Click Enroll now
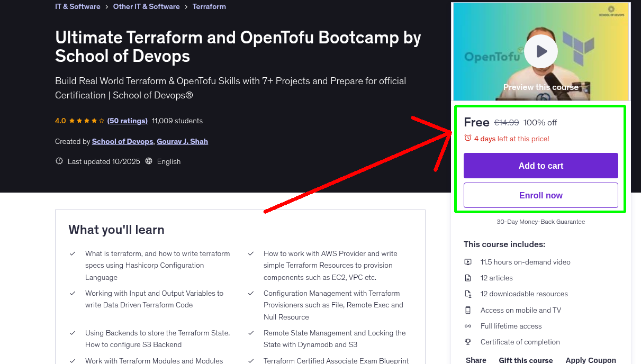Screen dimensions: 641x364 [540, 195]
